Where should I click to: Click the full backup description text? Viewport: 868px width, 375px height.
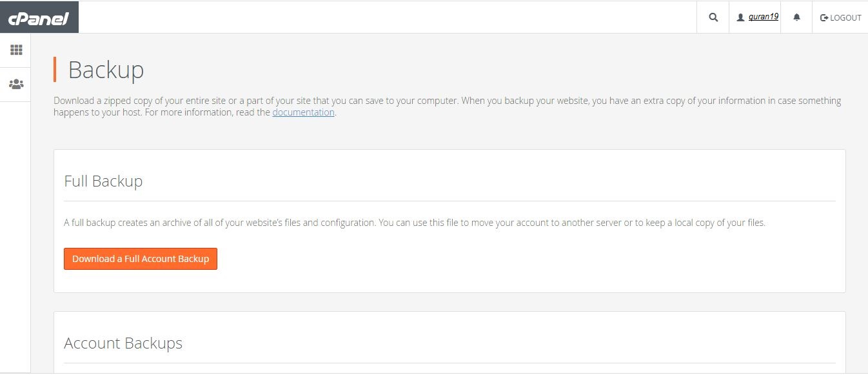click(x=415, y=223)
